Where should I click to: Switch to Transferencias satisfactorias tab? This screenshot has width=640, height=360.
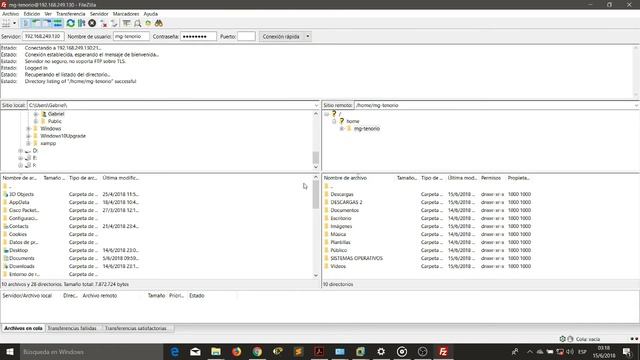point(136,328)
